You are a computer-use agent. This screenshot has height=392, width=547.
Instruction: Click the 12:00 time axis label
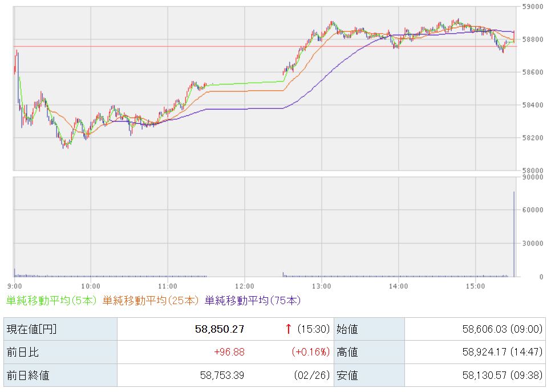point(244,285)
